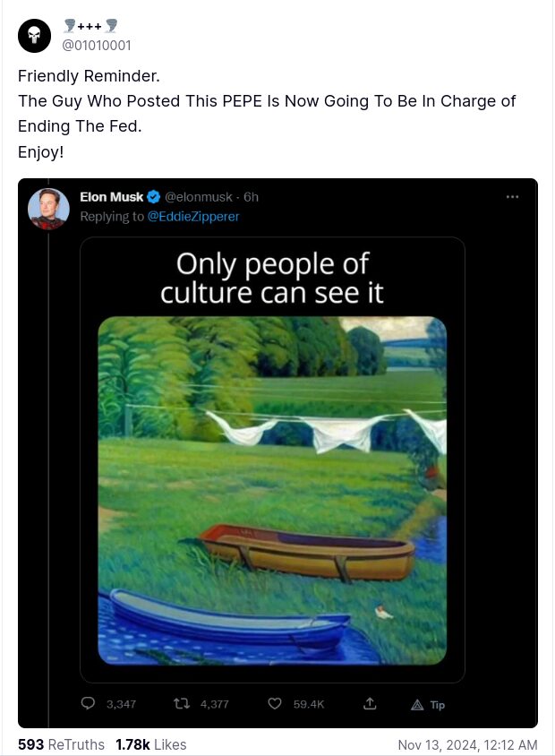Click the tweet's 6h time stamp
Screen dimensions: 555x756
(x=252, y=197)
